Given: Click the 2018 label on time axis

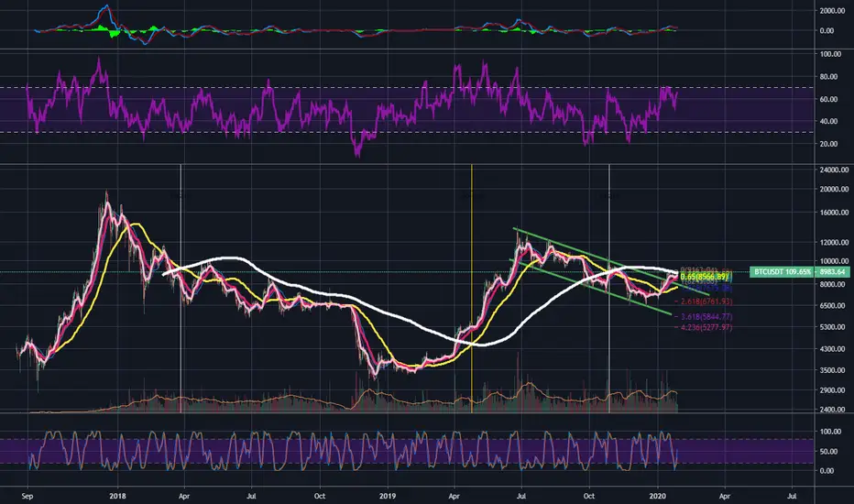Looking at the screenshot, I should [117, 497].
